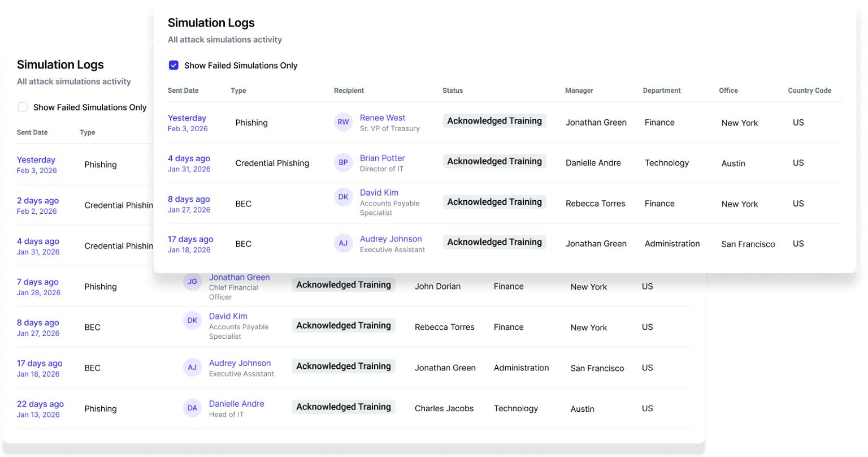Viewport: 868px width, 457px height.
Task: Sort by Status column header
Action: click(453, 90)
